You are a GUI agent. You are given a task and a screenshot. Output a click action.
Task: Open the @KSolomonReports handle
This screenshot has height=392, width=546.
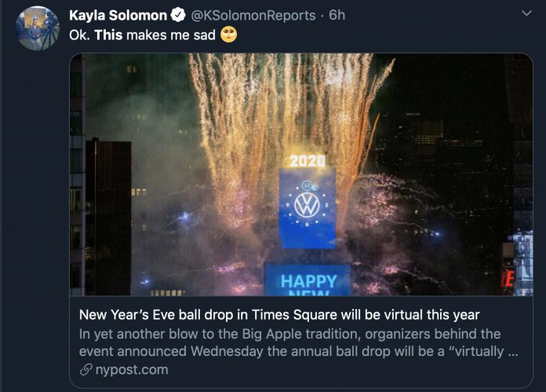pos(253,16)
